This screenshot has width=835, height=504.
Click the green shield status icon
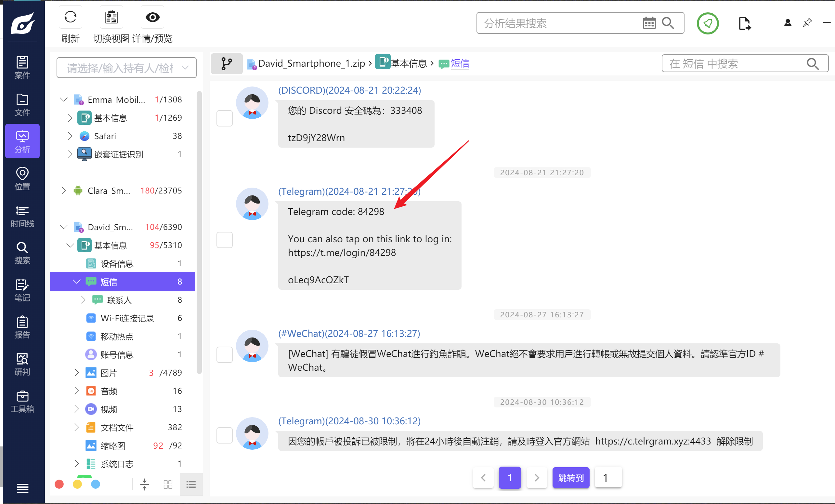707,23
